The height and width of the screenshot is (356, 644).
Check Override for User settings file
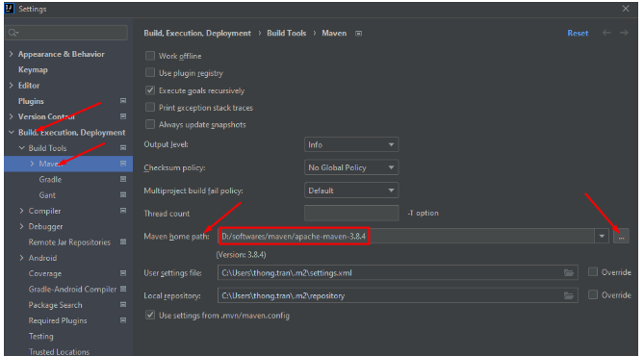[x=593, y=272]
